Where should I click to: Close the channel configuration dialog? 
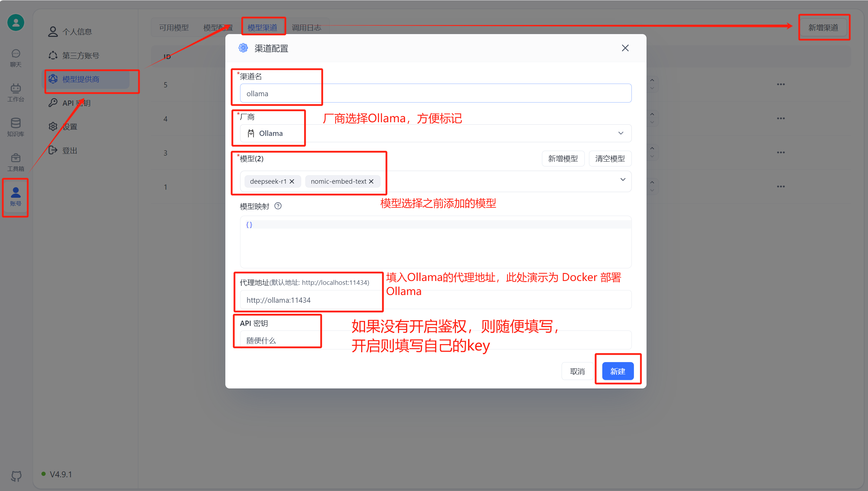(x=625, y=48)
